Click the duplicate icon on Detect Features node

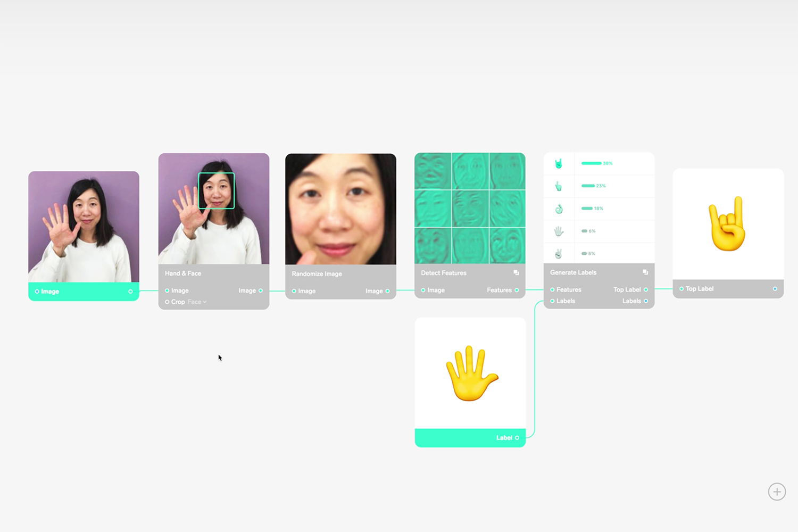click(x=516, y=272)
